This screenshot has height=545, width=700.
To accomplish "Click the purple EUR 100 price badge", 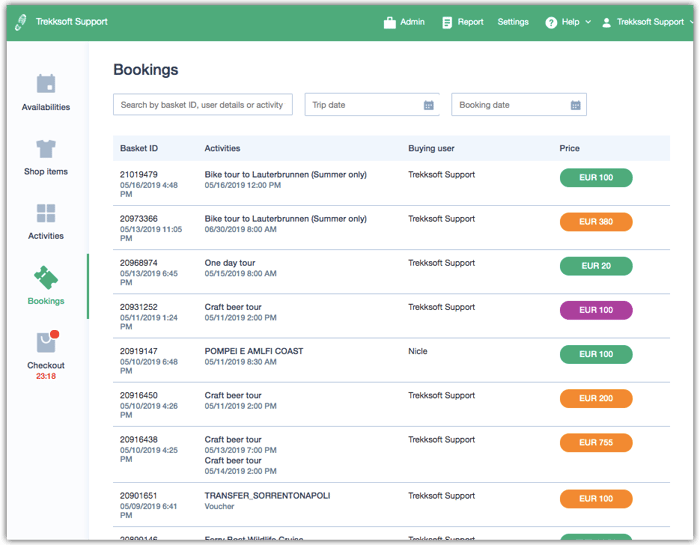I will point(596,310).
